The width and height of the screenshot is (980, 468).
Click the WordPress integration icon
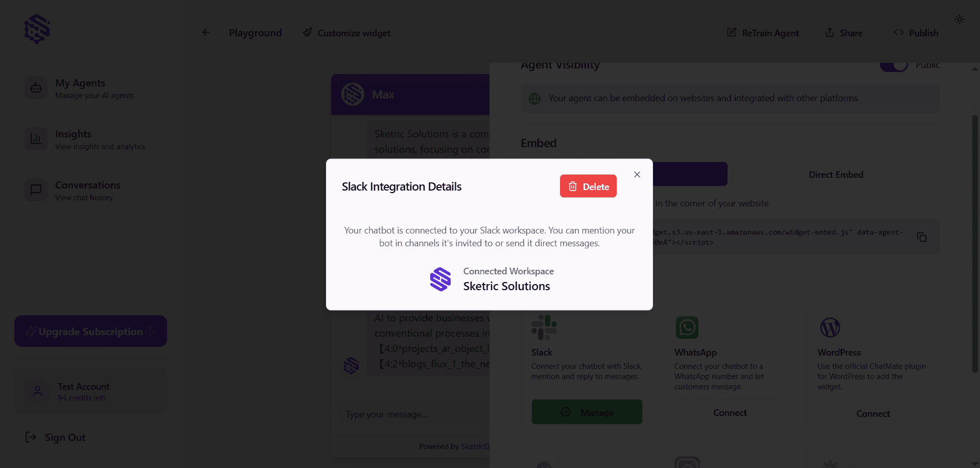(830, 327)
